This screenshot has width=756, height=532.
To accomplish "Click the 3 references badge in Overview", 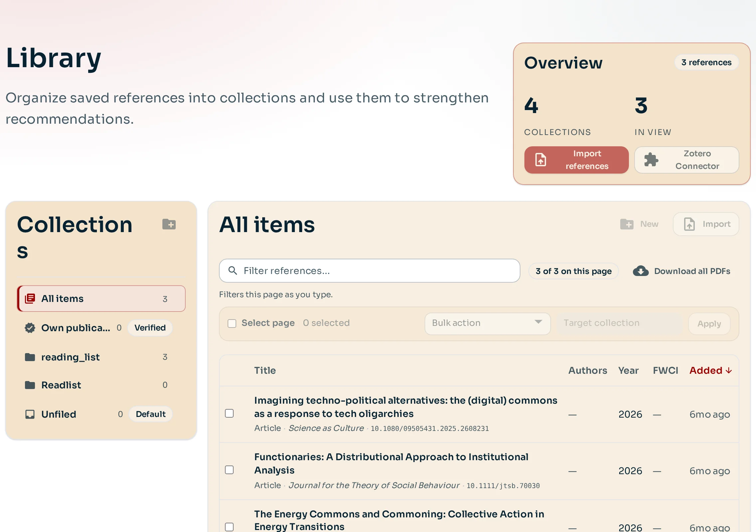I will tap(706, 62).
